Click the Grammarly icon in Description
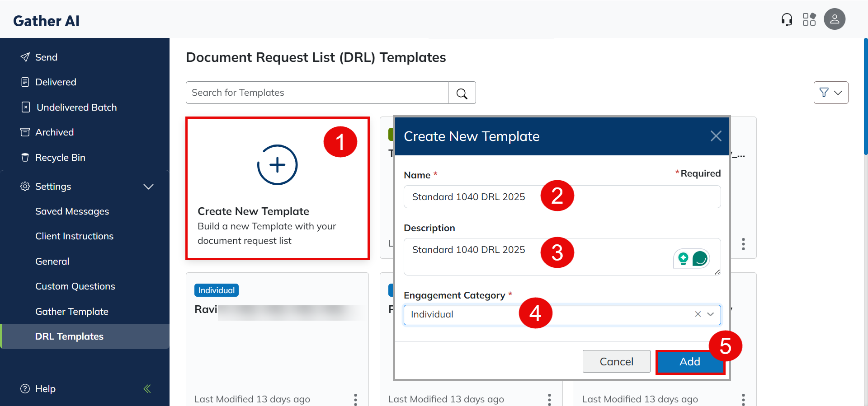Viewport: 868px width, 406px height. [700, 259]
